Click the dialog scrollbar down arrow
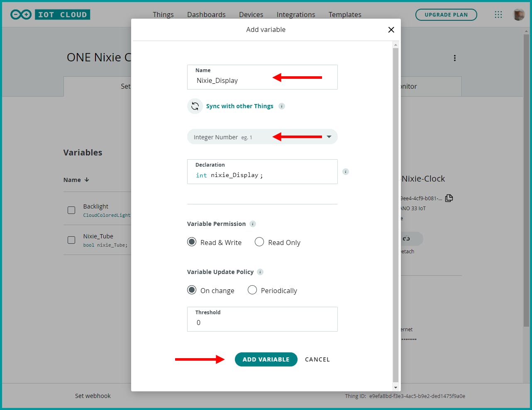 coord(395,388)
